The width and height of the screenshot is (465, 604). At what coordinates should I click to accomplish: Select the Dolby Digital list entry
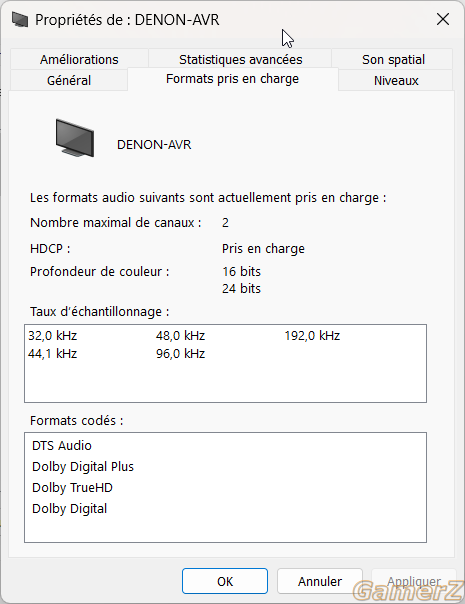tap(70, 508)
